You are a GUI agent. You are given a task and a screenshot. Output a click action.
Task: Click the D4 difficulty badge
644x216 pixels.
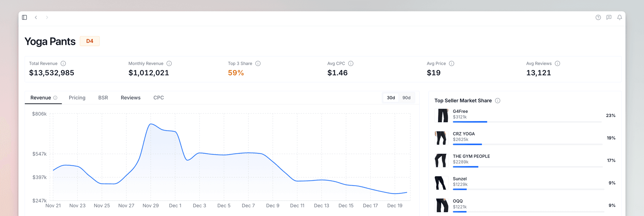point(90,41)
